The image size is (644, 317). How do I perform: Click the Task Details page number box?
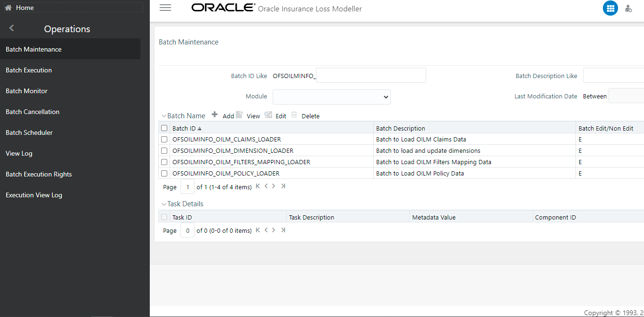point(188,230)
